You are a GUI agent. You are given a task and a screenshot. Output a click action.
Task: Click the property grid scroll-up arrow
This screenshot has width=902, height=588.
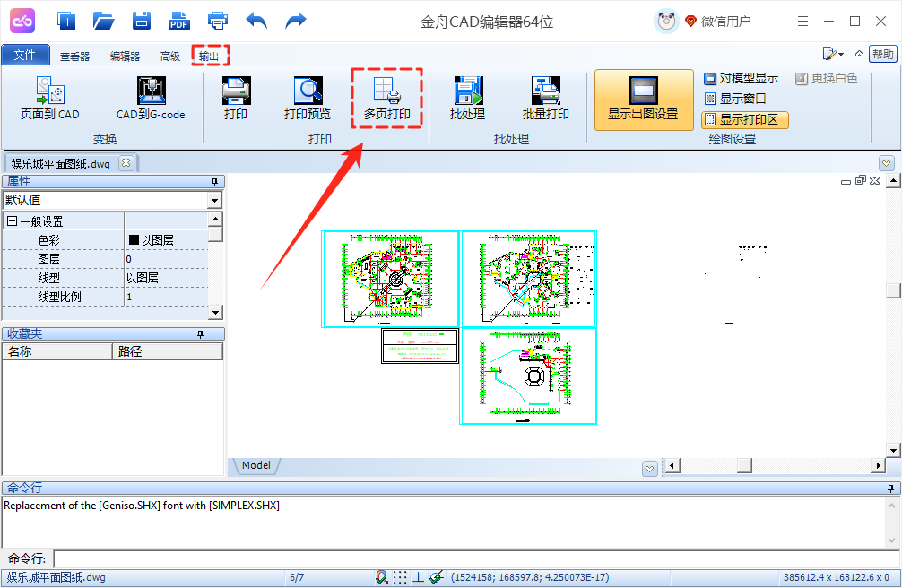pos(215,219)
